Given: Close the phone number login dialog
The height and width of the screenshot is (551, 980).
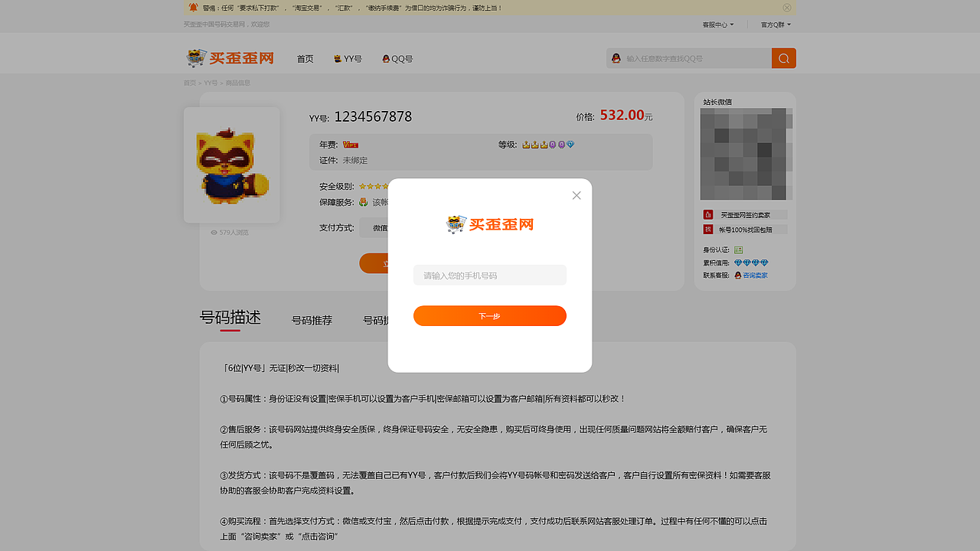Looking at the screenshot, I should pos(577,195).
